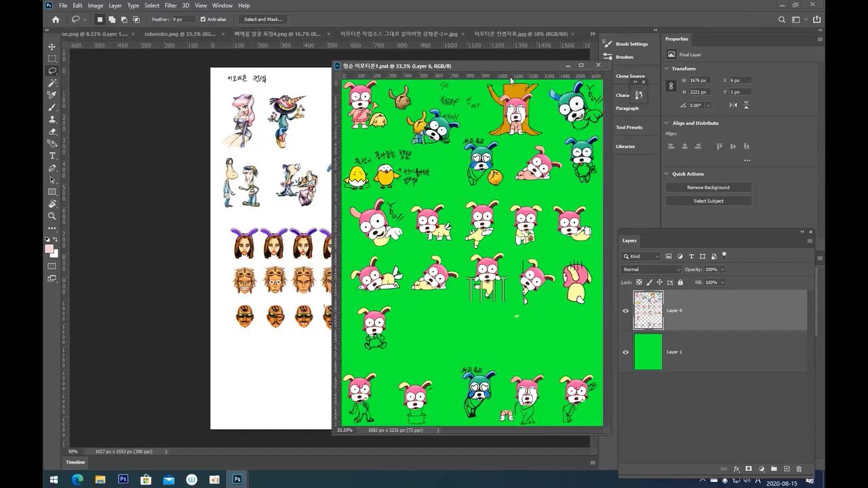Open the Filter menu

click(x=170, y=5)
